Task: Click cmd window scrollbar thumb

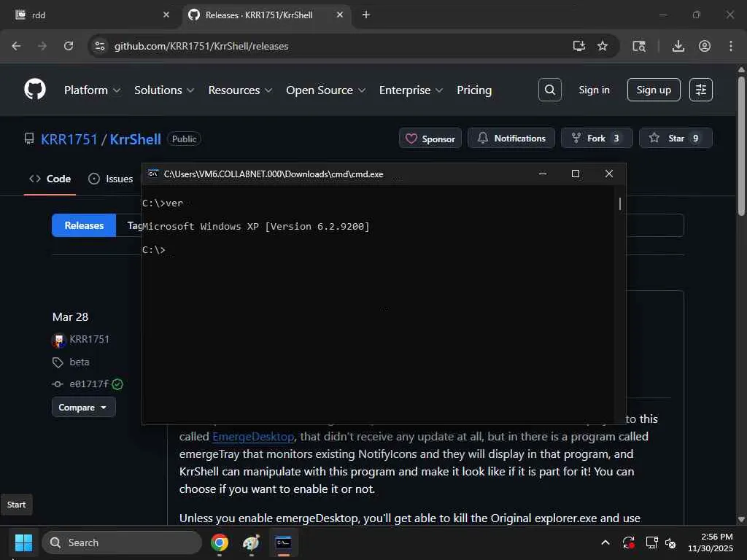Action: point(620,204)
